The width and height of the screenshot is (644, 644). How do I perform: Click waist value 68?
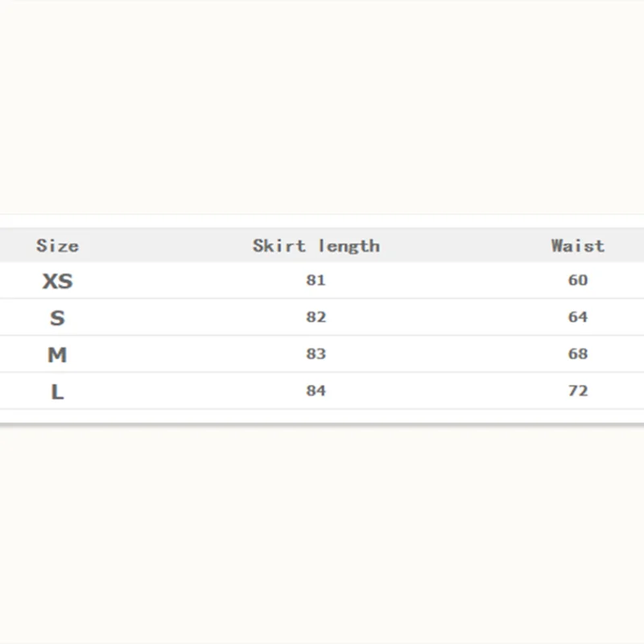tap(577, 354)
